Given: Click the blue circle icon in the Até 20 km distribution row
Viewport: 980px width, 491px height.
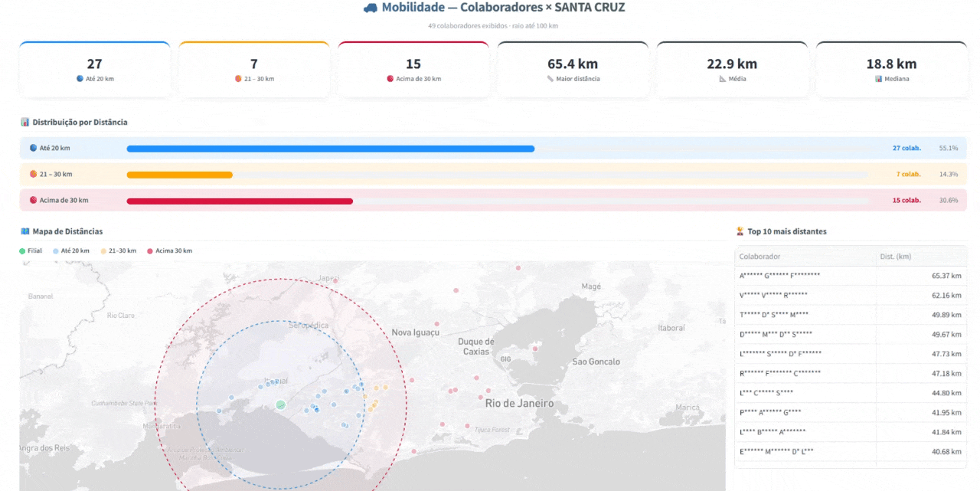Looking at the screenshot, I should click(x=33, y=148).
